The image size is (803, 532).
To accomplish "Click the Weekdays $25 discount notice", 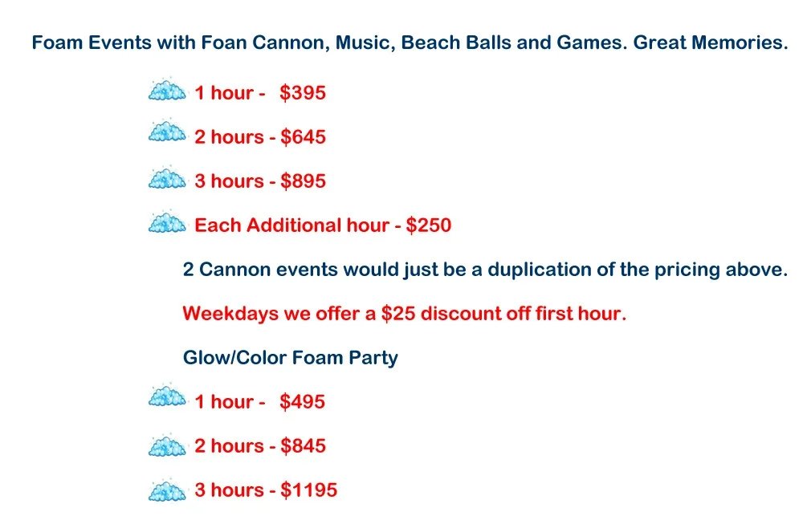I will [x=404, y=313].
